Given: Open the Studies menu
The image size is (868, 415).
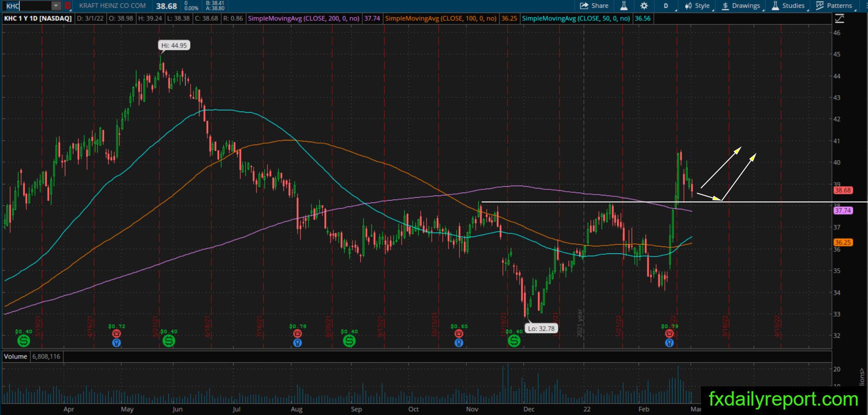Looking at the screenshot, I should [788, 6].
